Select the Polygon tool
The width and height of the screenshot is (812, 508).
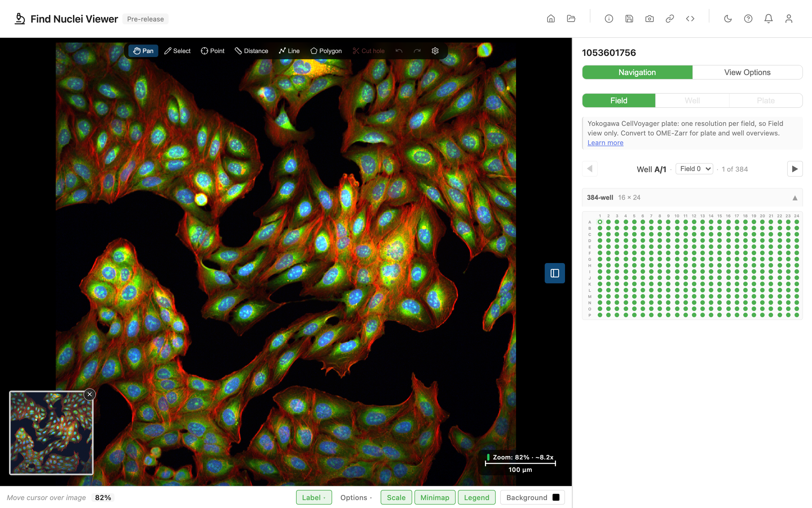point(326,51)
